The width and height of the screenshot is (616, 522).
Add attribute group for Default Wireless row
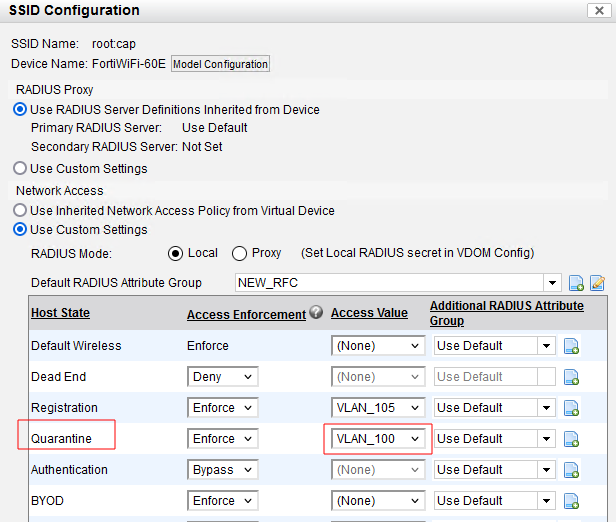[572, 346]
